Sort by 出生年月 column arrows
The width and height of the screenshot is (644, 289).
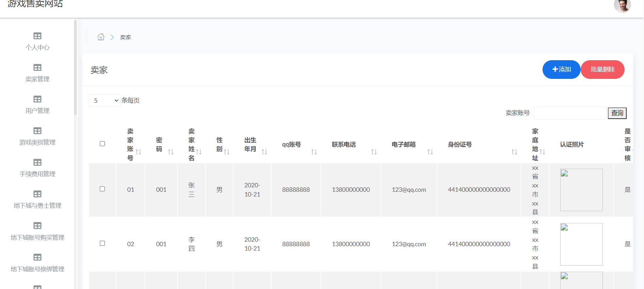[264, 152]
